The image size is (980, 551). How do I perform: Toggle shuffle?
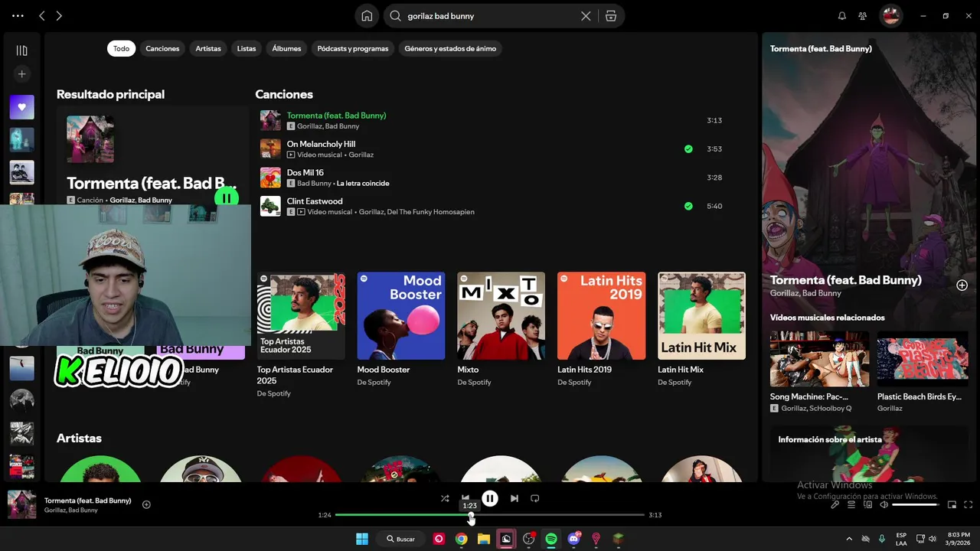[445, 498]
